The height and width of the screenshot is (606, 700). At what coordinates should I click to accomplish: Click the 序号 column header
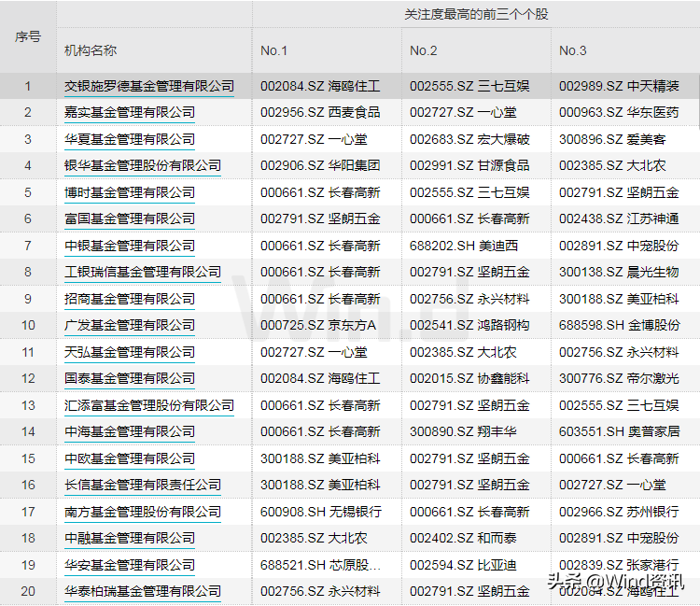coord(28,36)
